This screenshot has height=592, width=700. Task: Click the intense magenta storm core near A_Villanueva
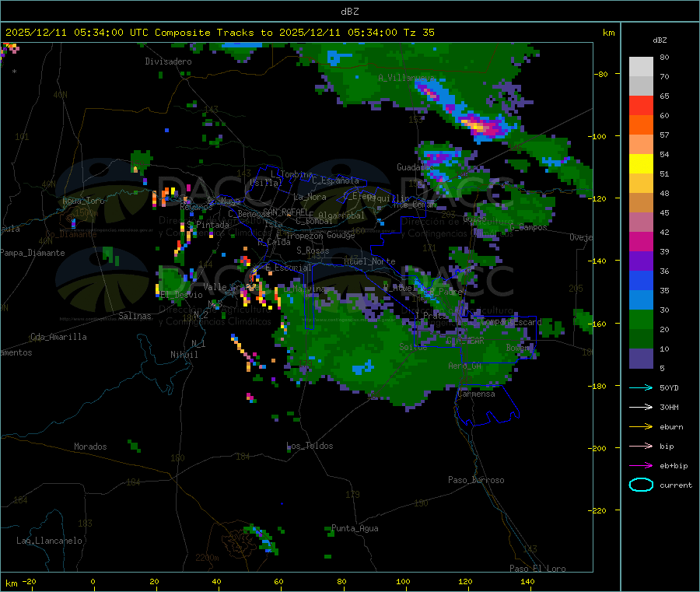pos(483,126)
